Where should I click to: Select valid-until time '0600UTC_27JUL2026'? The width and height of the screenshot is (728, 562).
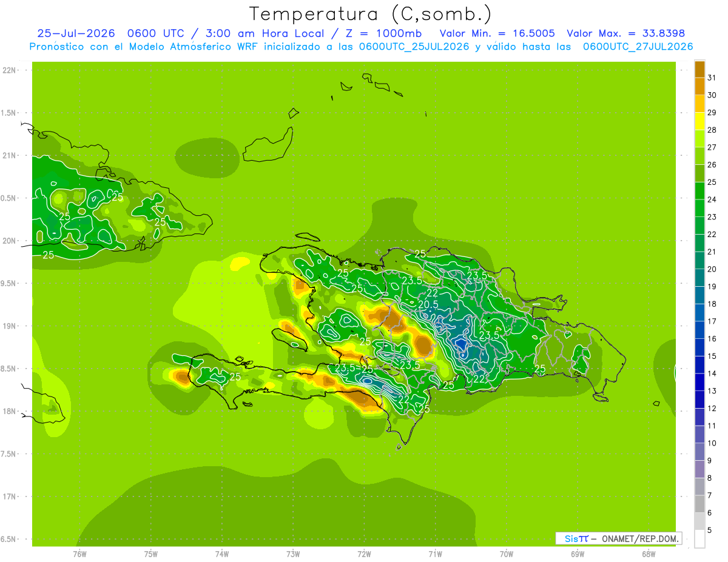(638, 47)
